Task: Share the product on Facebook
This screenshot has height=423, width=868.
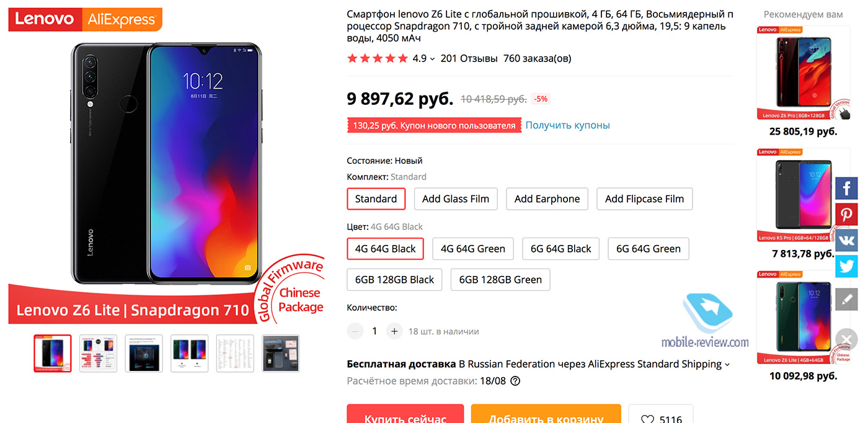Action: 846,188
